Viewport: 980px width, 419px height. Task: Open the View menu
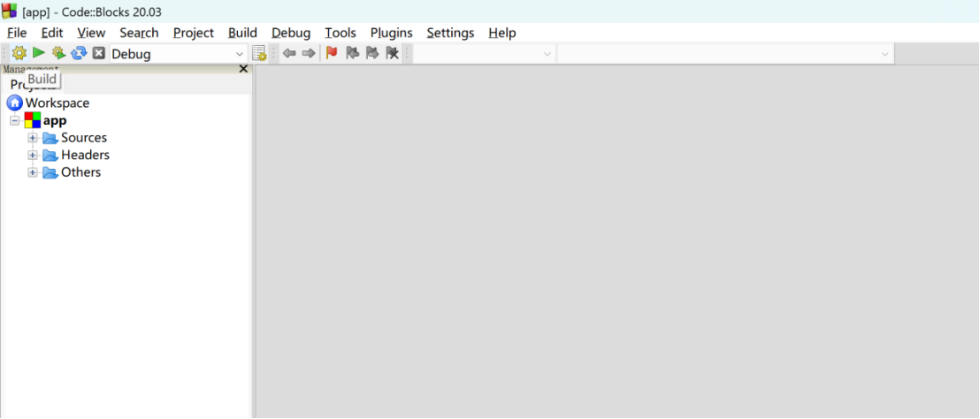tap(91, 33)
